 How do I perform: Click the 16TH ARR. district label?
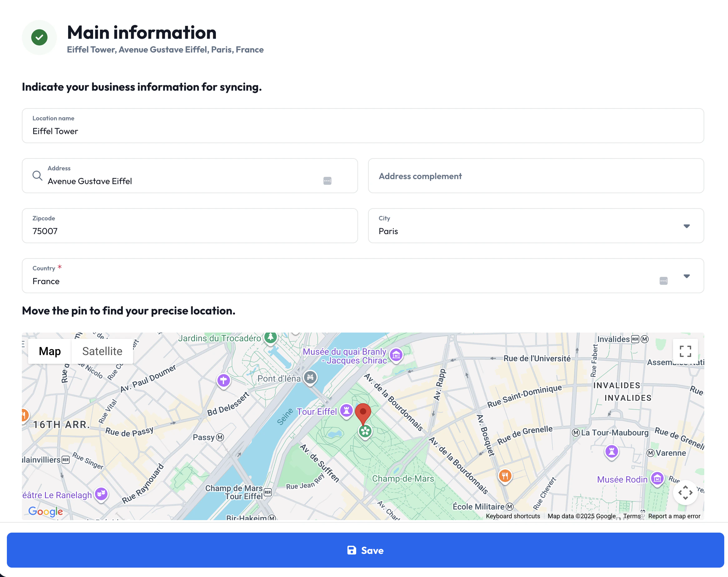62,425
